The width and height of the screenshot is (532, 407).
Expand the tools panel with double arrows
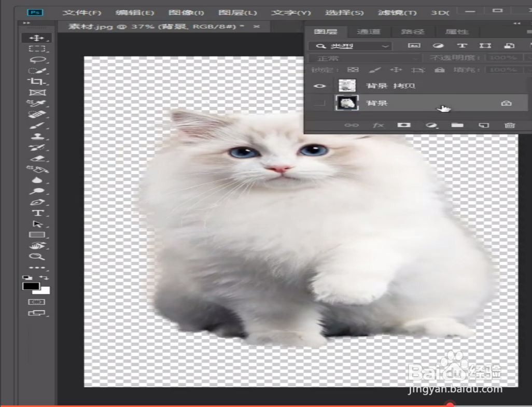click(26, 23)
